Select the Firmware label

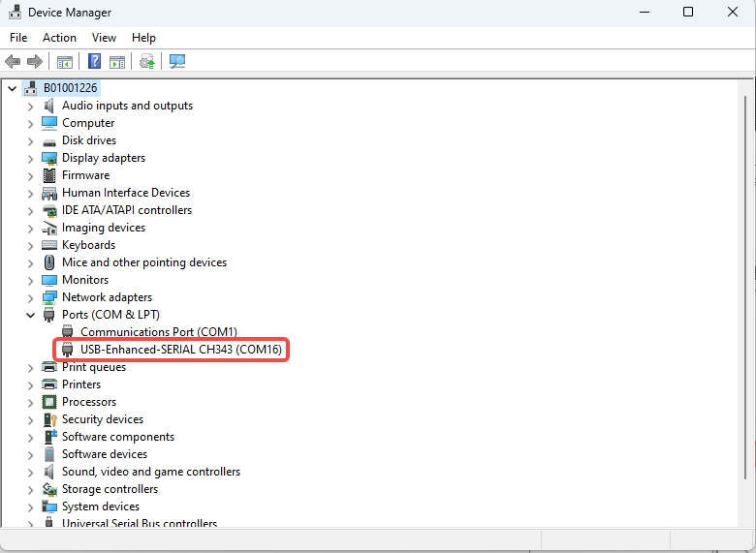tap(86, 175)
